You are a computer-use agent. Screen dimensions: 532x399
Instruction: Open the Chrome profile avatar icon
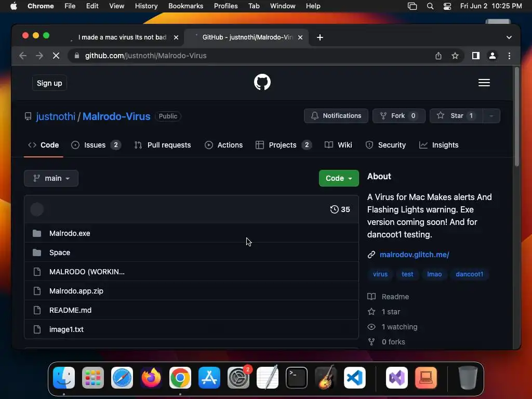click(493, 56)
